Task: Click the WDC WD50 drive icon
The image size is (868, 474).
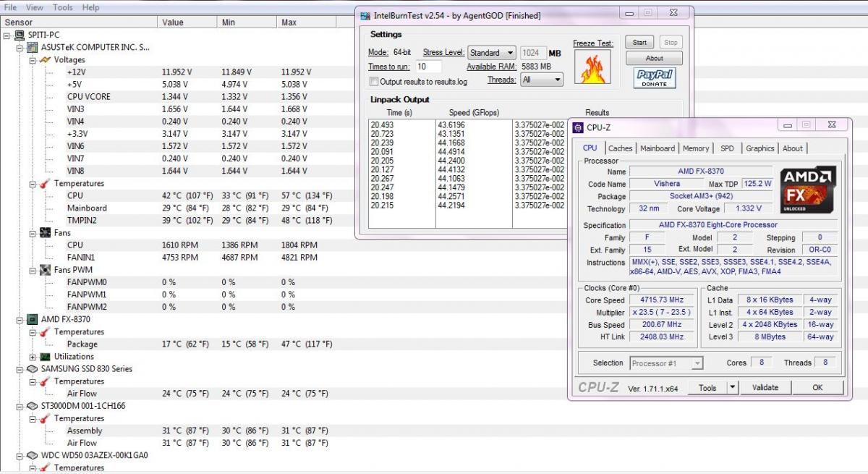Action: 32,455
